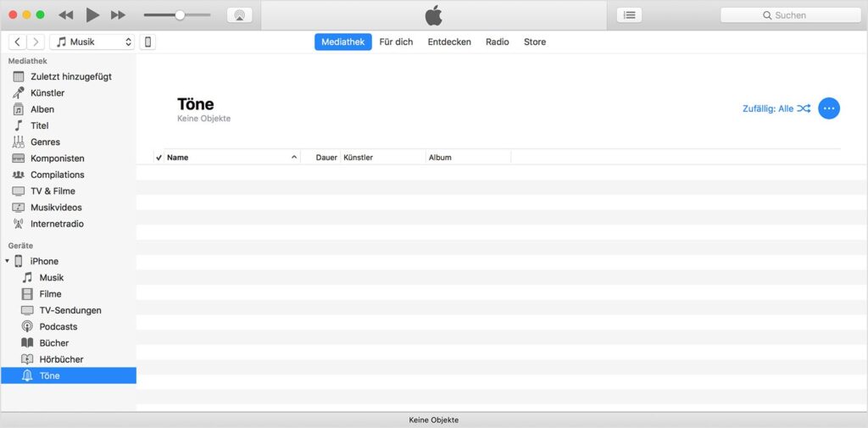Image resolution: width=868 pixels, height=428 pixels.
Task: Select the iPhone device entry
Action: (x=68, y=261)
